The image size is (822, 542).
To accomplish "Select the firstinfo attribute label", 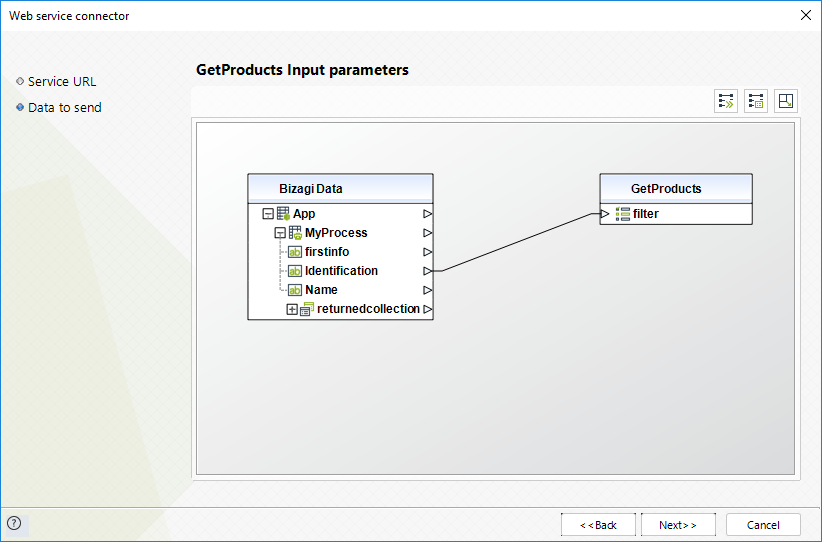I will pos(327,252).
